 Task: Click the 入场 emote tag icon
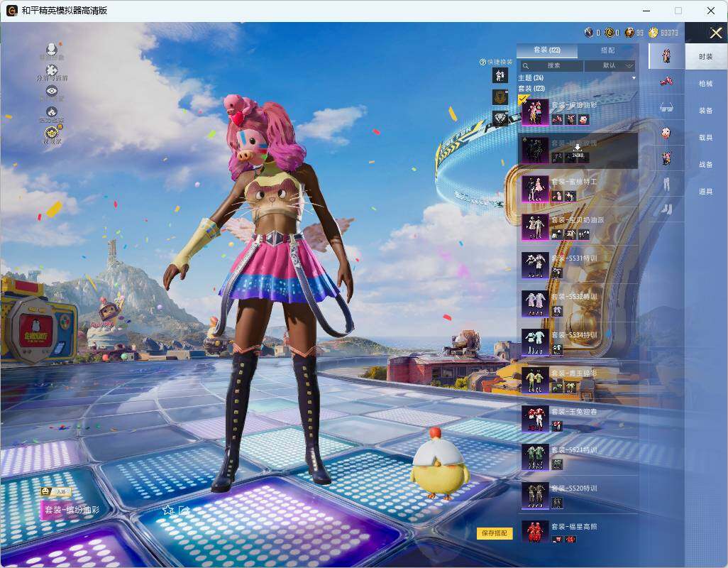click(55, 491)
